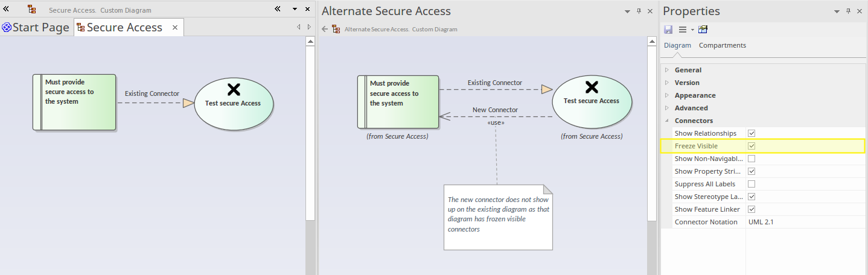Viewport: 868px width, 275px height.
Task: Click the pin icon of Alternate Secure Access
Action: pos(639,11)
